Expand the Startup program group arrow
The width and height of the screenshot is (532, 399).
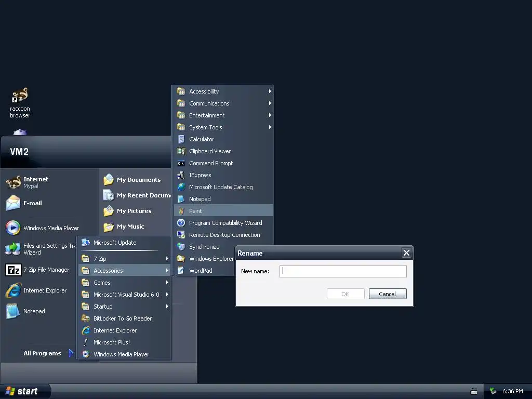pos(167,307)
